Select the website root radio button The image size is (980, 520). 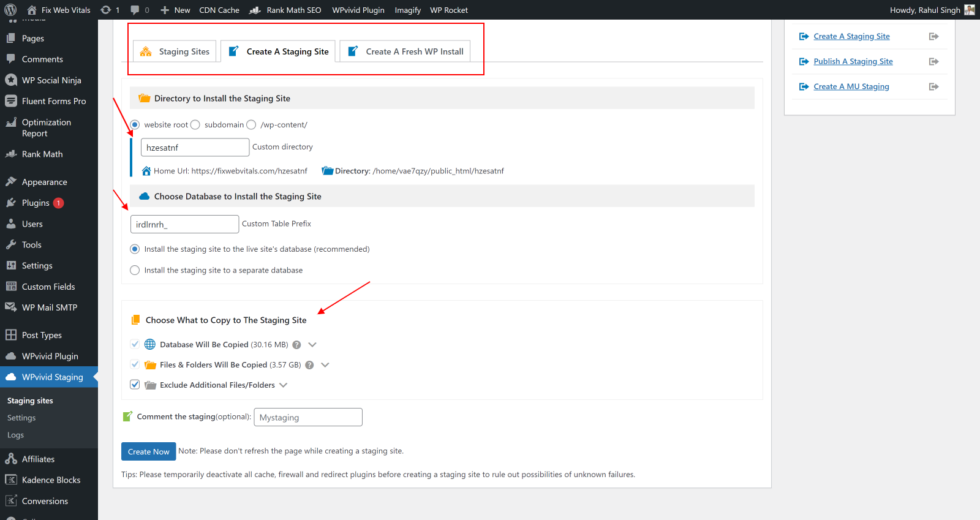[135, 124]
